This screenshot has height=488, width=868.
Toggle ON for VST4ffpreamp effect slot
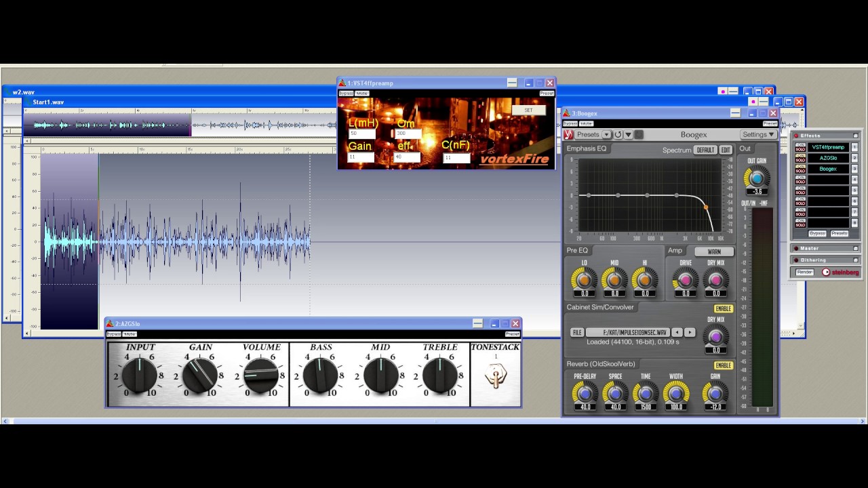click(x=801, y=145)
